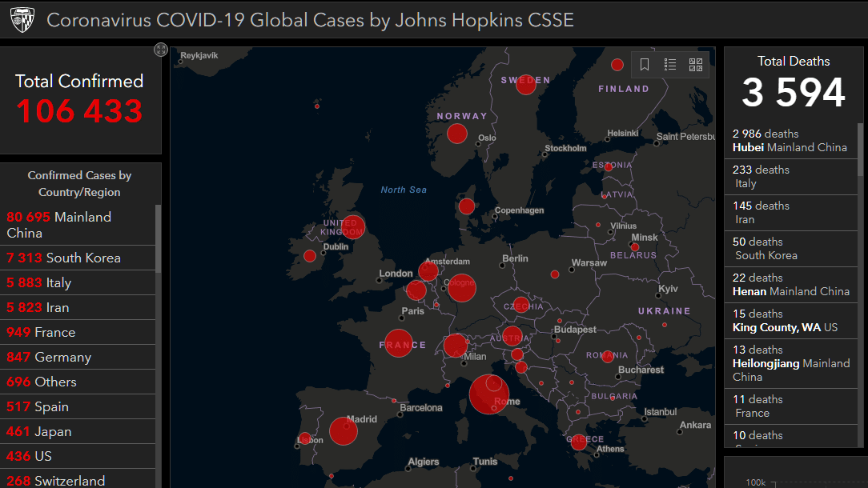The image size is (868, 488).
Task: Click the red case circle on France
Action: point(399,343)
